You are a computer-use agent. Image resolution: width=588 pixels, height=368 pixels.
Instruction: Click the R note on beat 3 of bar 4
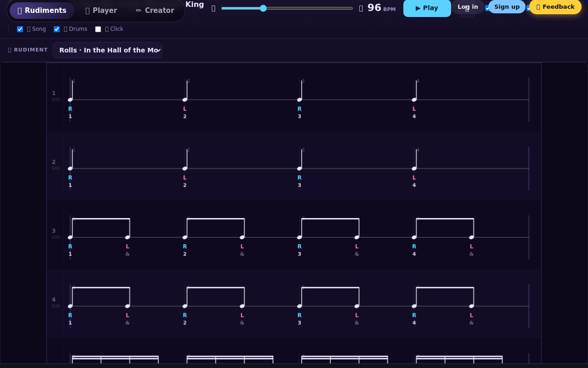[300, 306]
